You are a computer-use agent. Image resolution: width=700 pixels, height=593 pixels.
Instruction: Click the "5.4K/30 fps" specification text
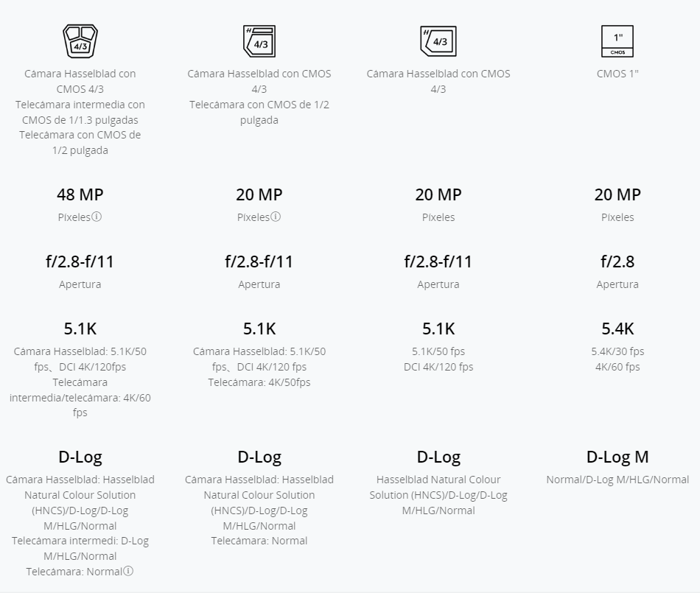click(x=617, y=351)
